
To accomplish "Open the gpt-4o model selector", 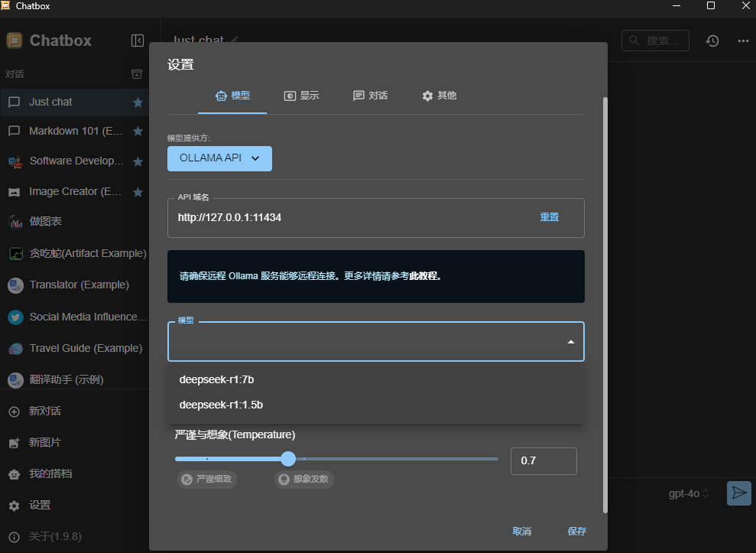I will click(x=689, y=493).
